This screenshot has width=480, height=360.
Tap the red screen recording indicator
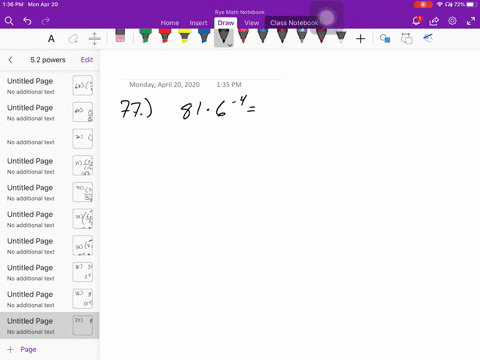423,4
